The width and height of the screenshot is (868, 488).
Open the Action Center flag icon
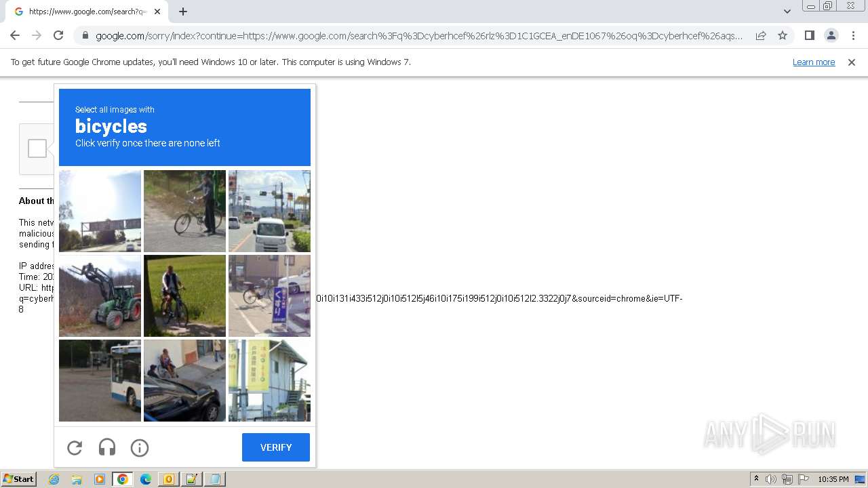[804, 479]
